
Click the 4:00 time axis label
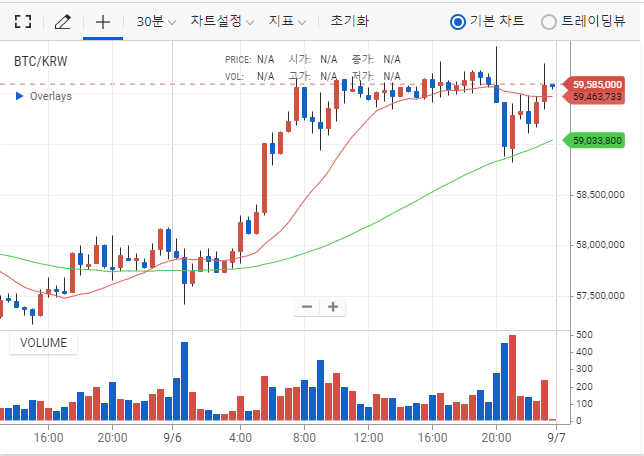pos(240,438)
